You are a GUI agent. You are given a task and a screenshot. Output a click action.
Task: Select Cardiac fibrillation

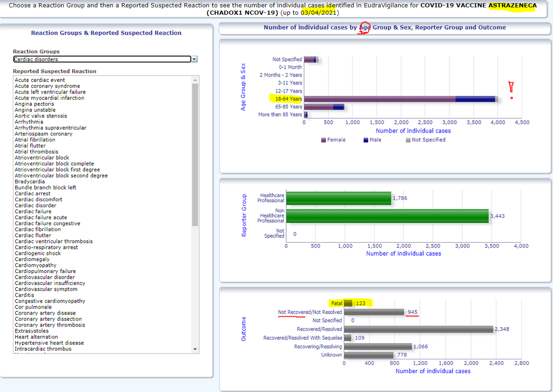tap(38, 229)
